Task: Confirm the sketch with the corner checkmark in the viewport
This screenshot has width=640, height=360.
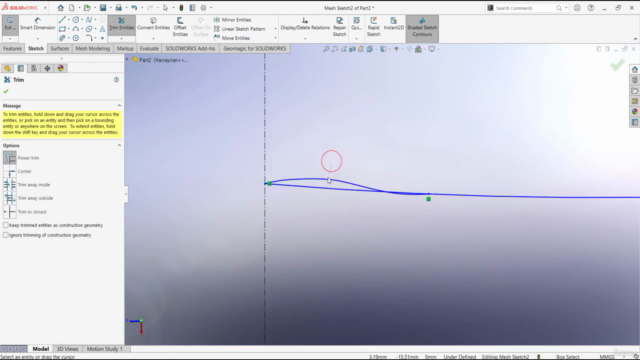Action: (617, 65)
